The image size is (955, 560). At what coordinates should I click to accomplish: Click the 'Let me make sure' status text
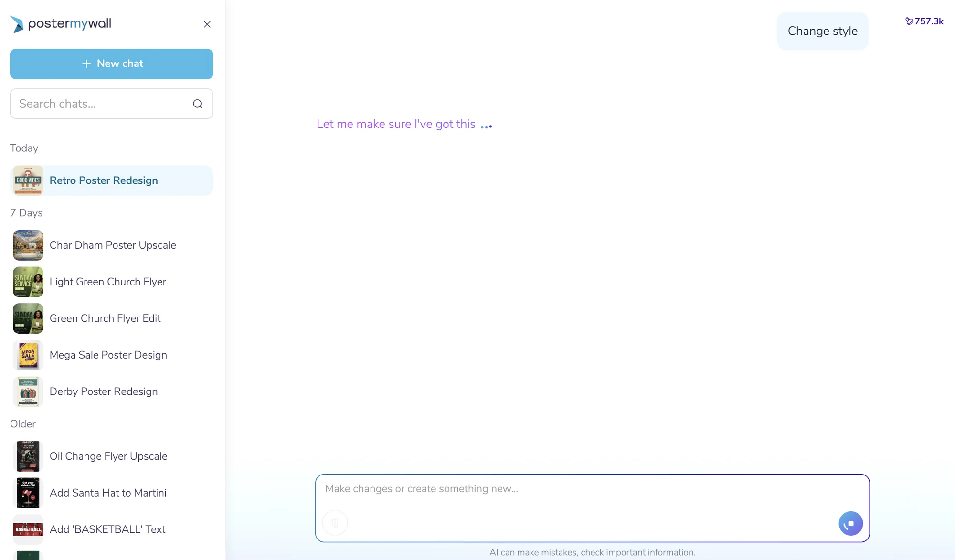coord(396,124)
